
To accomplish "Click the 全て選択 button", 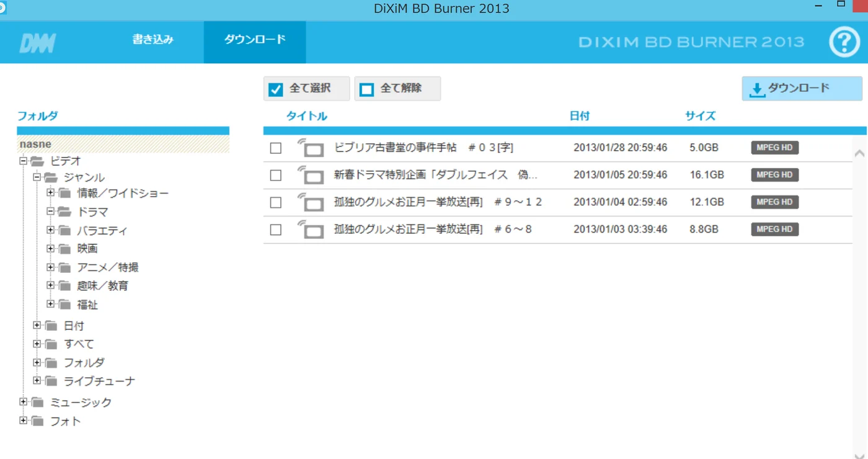I will (x=306, y=89).
